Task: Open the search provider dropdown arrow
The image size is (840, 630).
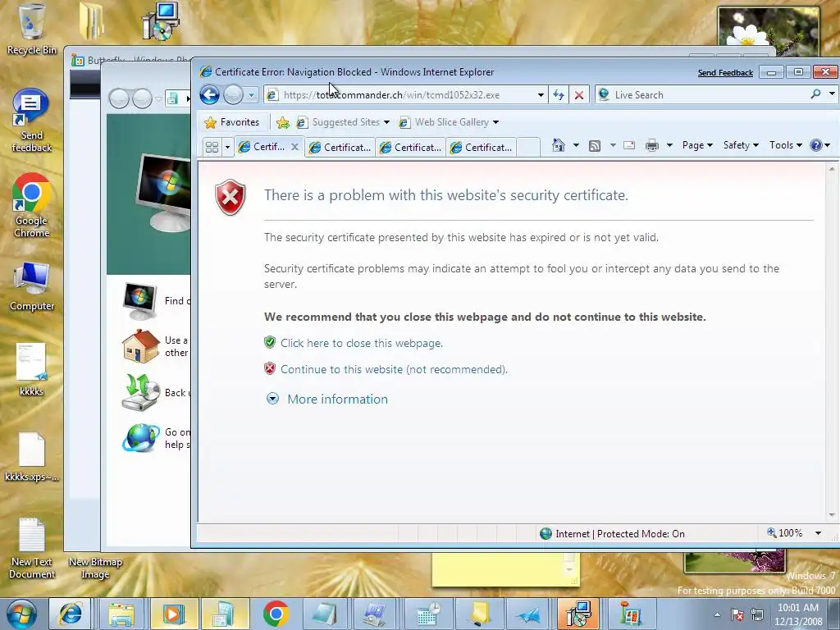Action: click(832, 94)
